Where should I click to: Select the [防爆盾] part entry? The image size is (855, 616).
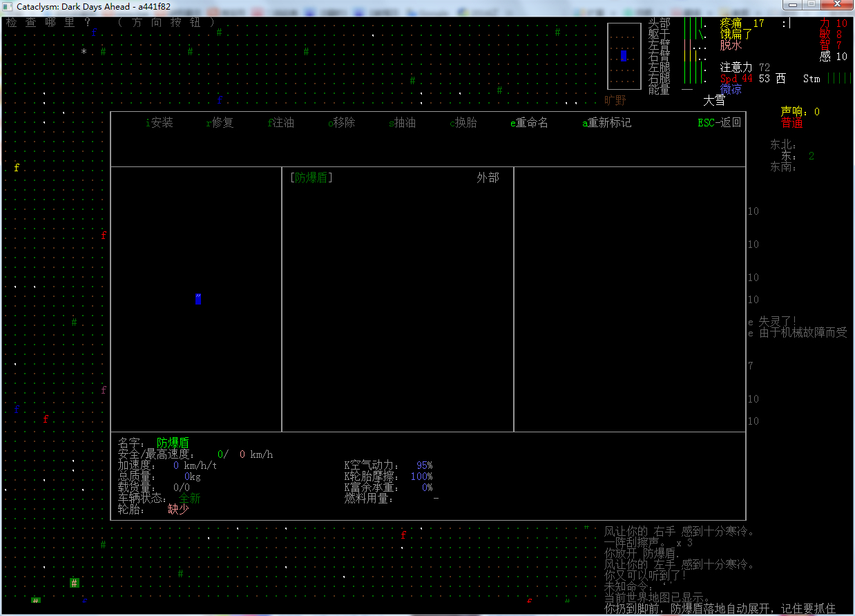[311, 177]
